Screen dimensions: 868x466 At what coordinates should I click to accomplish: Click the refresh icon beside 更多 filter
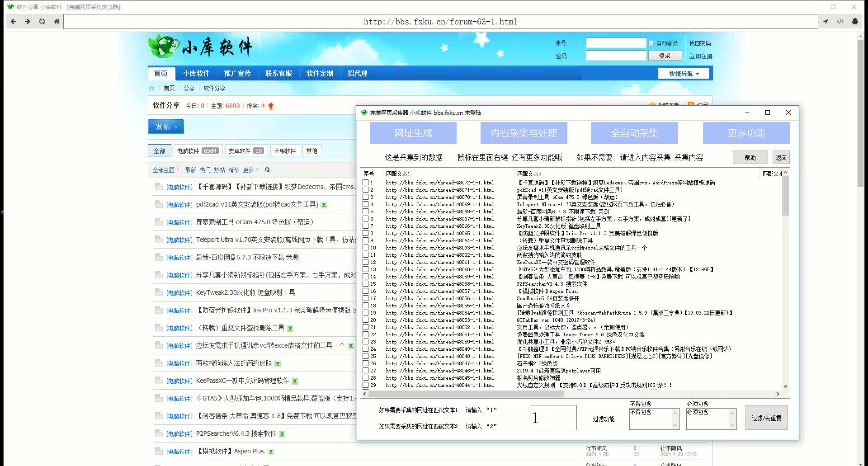coord(267,170)
